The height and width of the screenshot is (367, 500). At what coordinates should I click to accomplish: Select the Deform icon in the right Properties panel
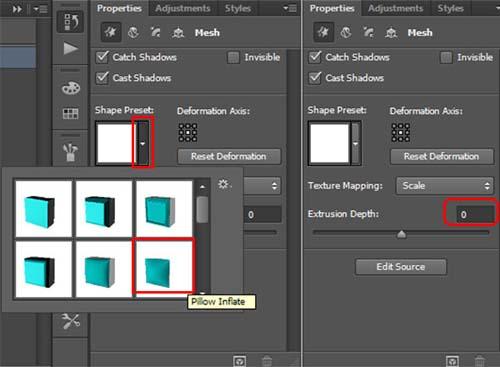tap(346, 33)
